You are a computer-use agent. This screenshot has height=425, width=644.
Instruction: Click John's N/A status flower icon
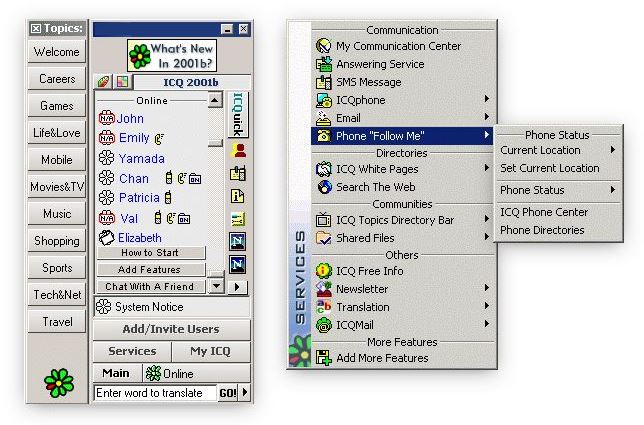click(x=106, y=118)
